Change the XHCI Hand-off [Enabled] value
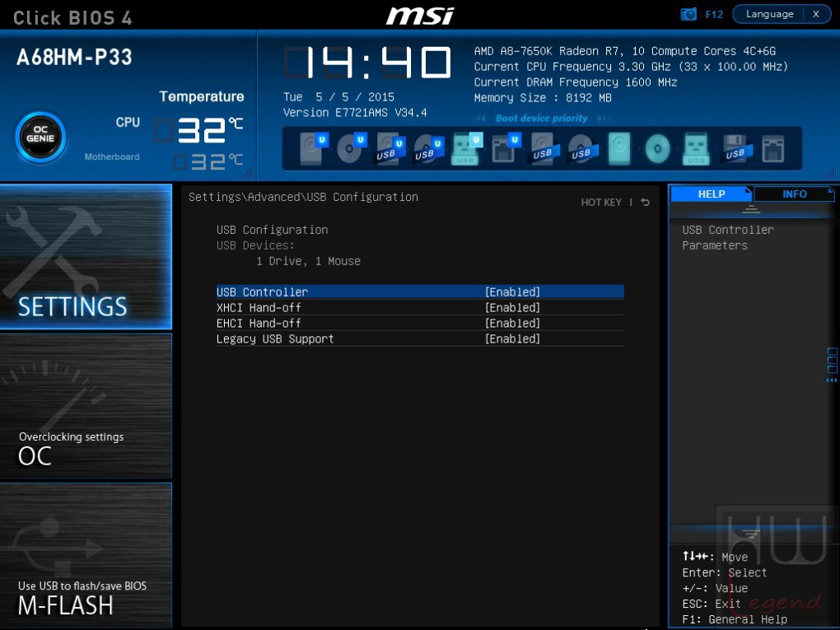Viewport: 840px width, 630px height. point(512,307)
